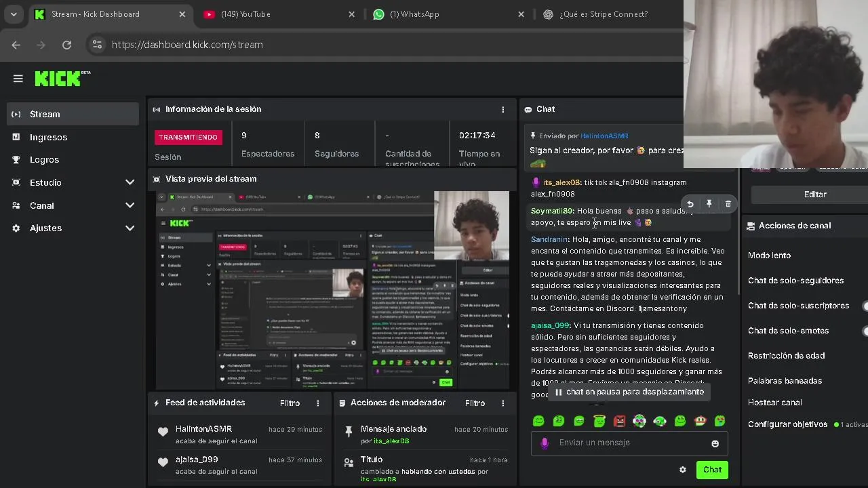Switch to the WhatsApp browser tab

point(449,14)
